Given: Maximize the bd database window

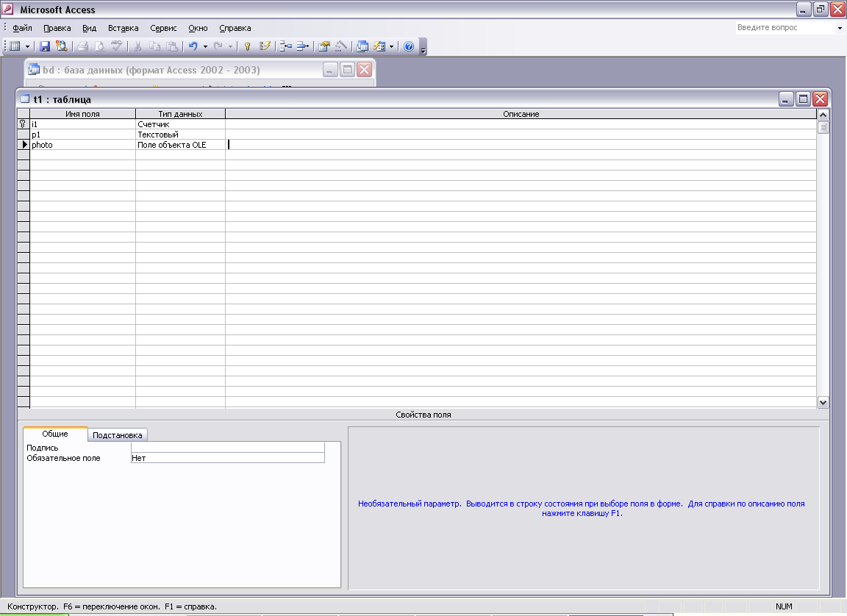Looking at the screenshot, I should (x=347, y=70).
